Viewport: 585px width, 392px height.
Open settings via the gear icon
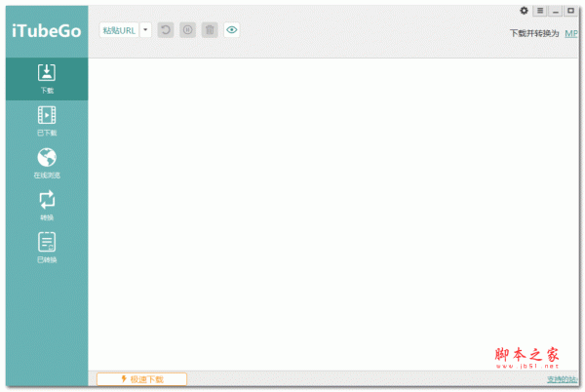pyautogui.click(x=524, y=11)
